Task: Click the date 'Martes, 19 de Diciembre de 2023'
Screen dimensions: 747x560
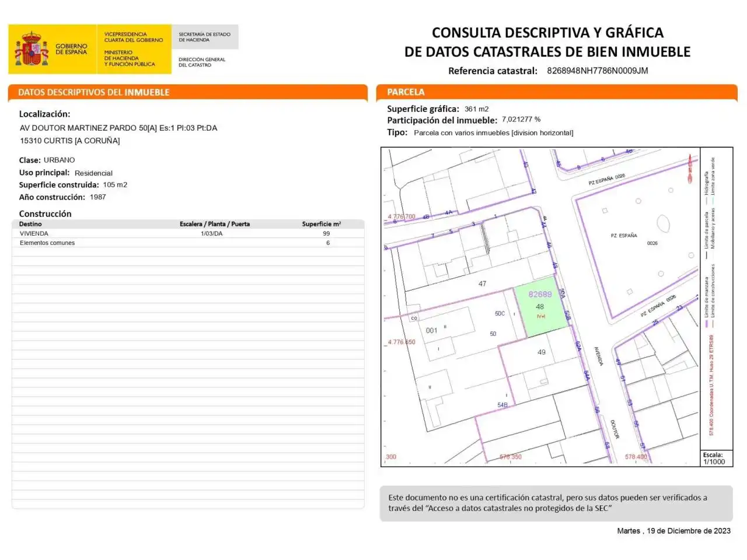Action: pyautogui.click(x=674, y=531)
